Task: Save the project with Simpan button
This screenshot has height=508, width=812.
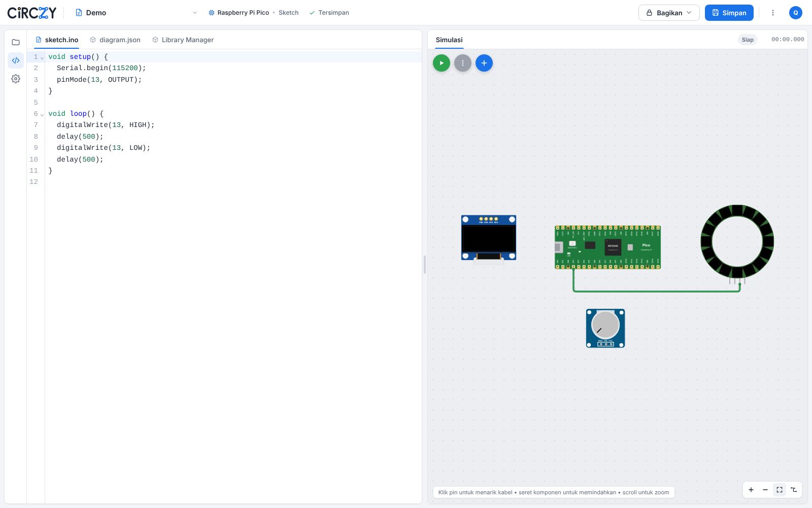Action: click(729, 13)
